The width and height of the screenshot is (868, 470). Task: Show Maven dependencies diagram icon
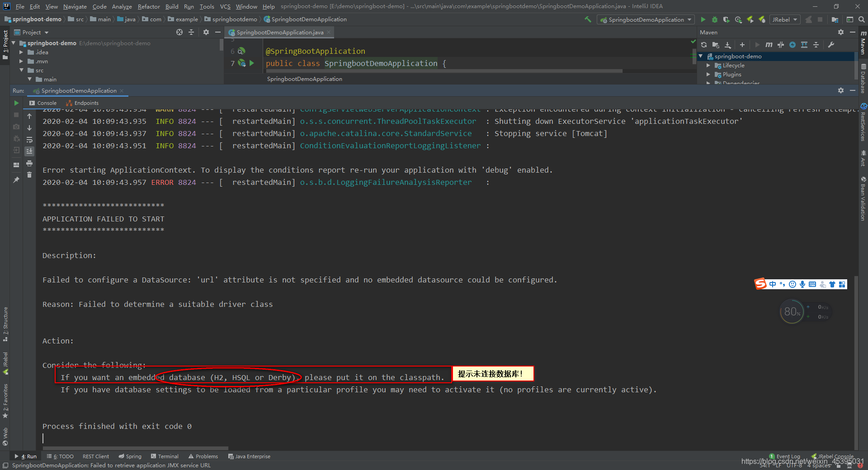[804, 45]
